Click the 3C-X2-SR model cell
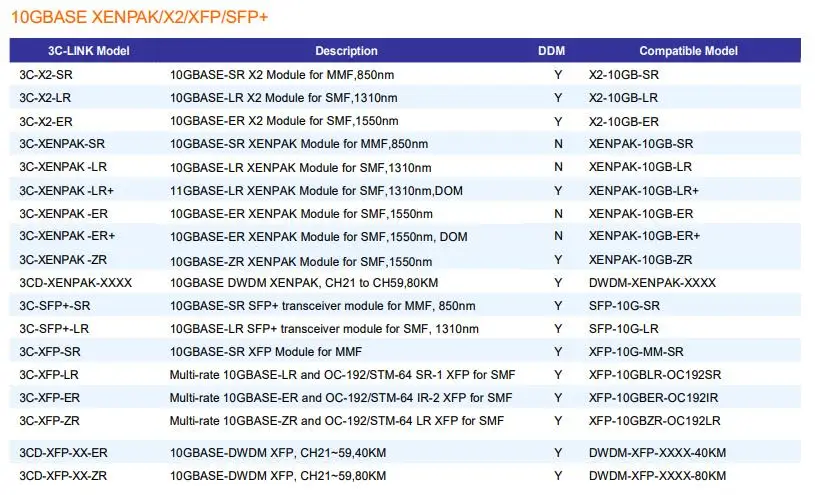The image size is (815, 495). (x=46, y=75)
